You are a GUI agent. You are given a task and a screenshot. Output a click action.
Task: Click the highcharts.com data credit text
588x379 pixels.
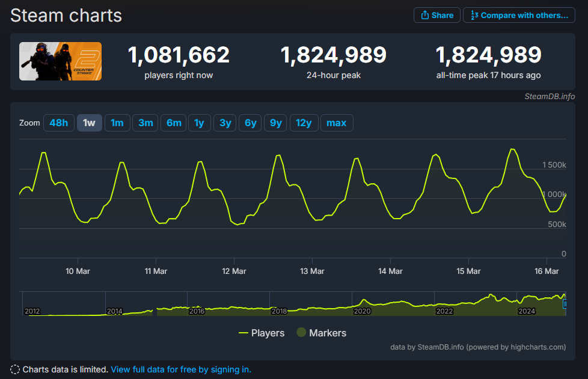pos(478,347)
